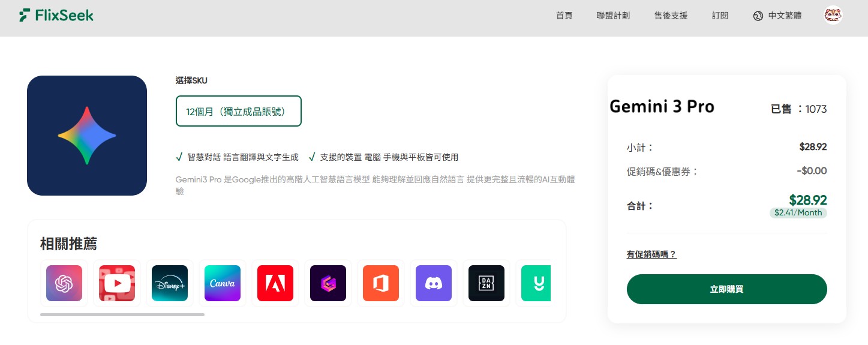868x345 pixels.
Task: Click the 促銷碼&優惠券 label
Action: pos(663,172)
